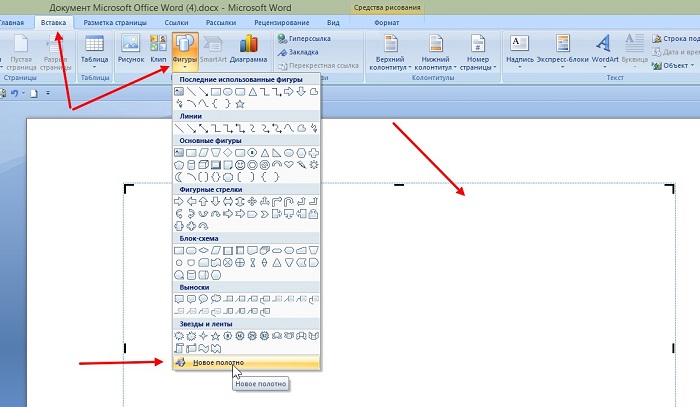Select the double-headed arrow line in Линии
700x407 pixels.
(203, 129)
